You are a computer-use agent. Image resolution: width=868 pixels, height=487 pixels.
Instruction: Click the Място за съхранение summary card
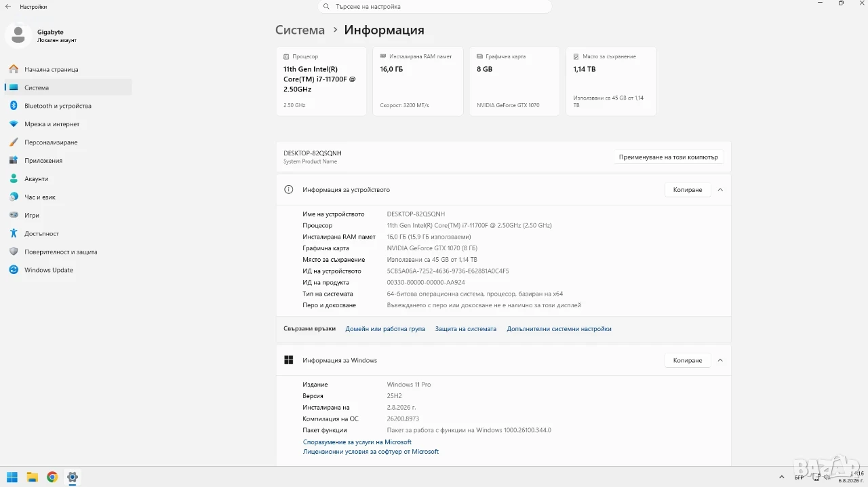pos(611,81)
